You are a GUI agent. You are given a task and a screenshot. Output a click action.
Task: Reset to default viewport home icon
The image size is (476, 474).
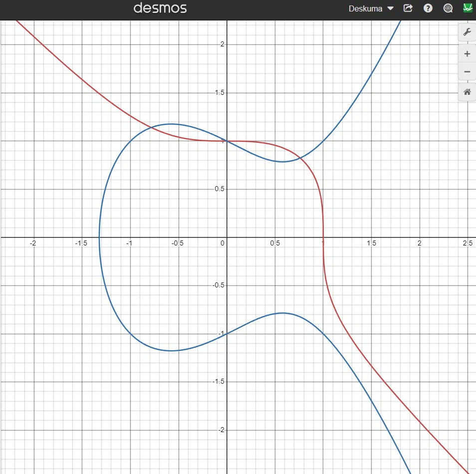click(x=467, y=92)
